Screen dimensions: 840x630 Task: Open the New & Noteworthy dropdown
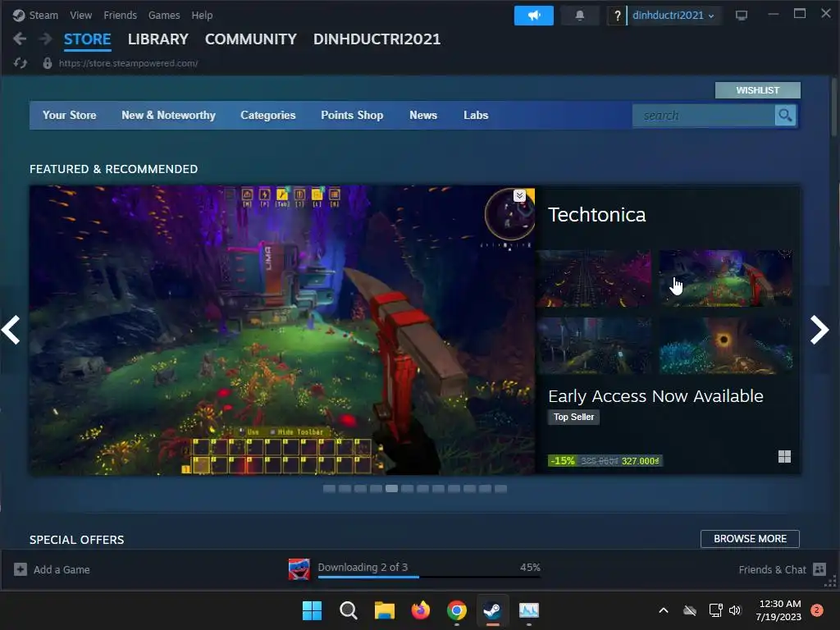coord(168,115)
